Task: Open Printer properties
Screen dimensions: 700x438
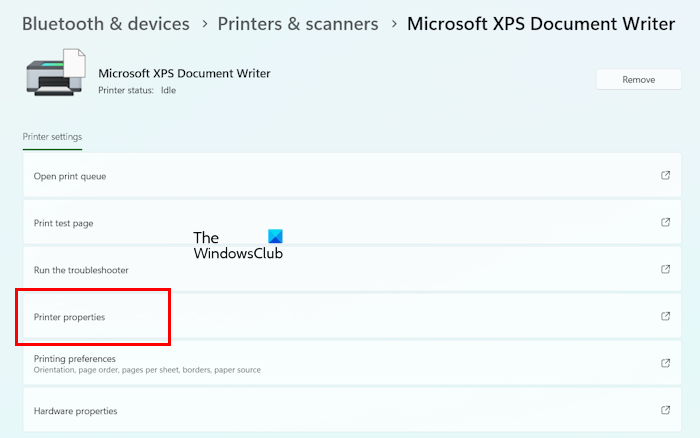Action: [352, 316]
